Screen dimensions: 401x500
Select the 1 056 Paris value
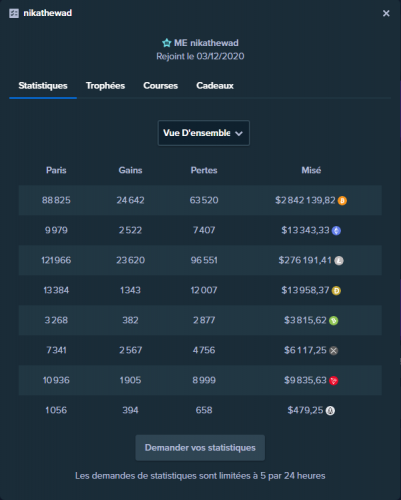point(56,410)
